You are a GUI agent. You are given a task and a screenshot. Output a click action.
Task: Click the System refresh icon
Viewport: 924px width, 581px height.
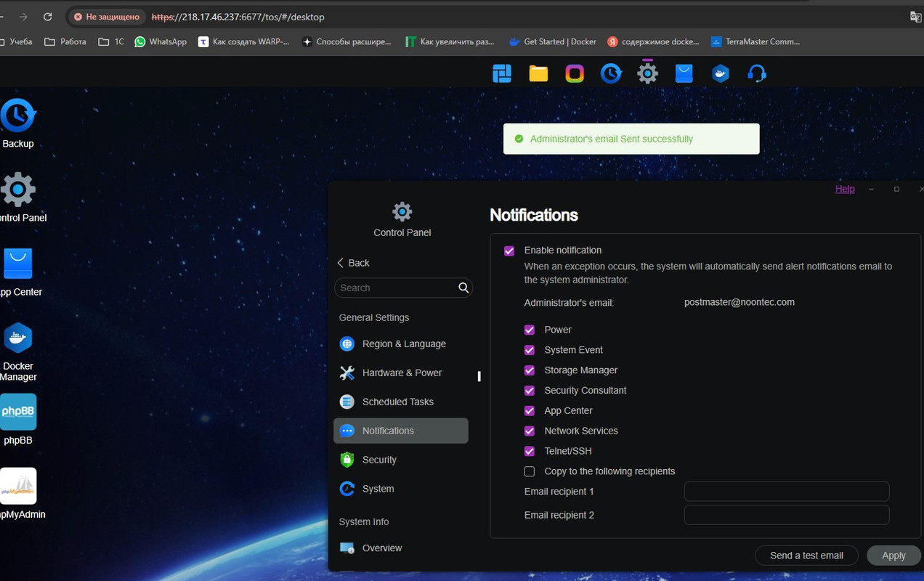[x=347, y=489]
